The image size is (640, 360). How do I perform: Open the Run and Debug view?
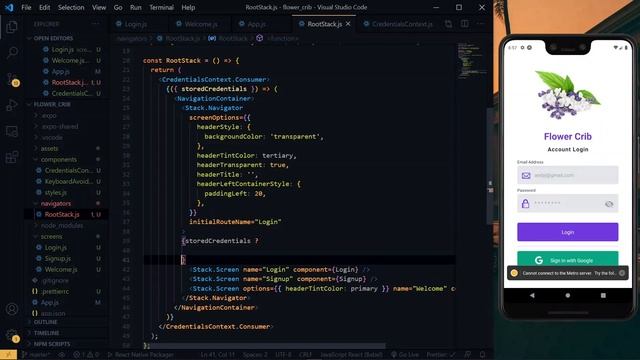pyautogui.click(x=12, y=105)
